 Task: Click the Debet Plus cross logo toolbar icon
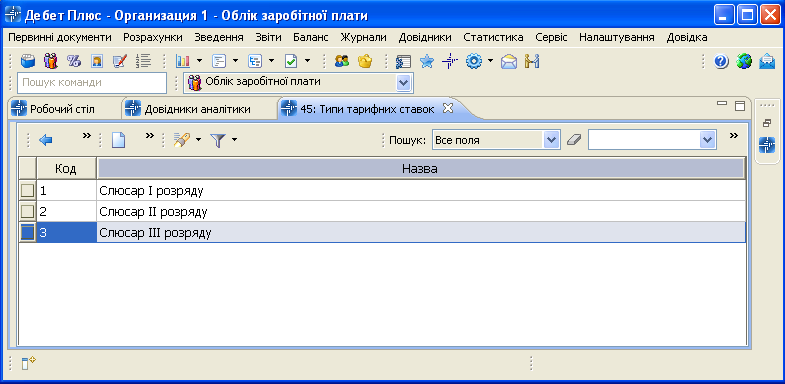coord(450,62)
